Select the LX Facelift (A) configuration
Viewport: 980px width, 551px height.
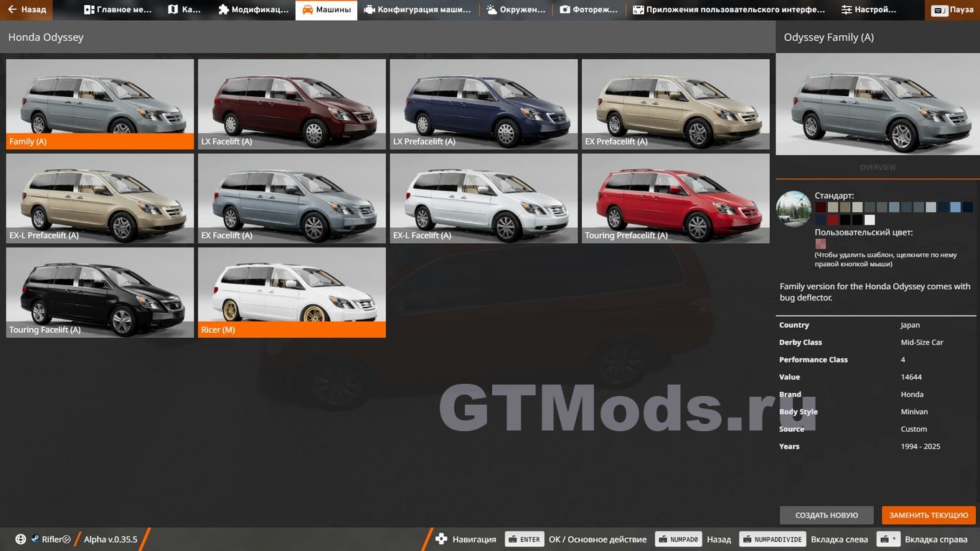pyautogui.click(x=292, y=104)
